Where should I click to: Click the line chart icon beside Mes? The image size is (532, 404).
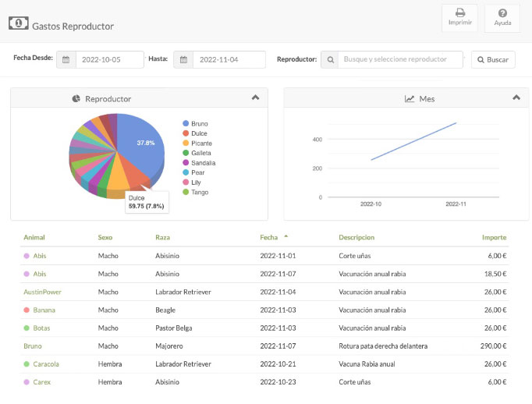click(410, 99)
